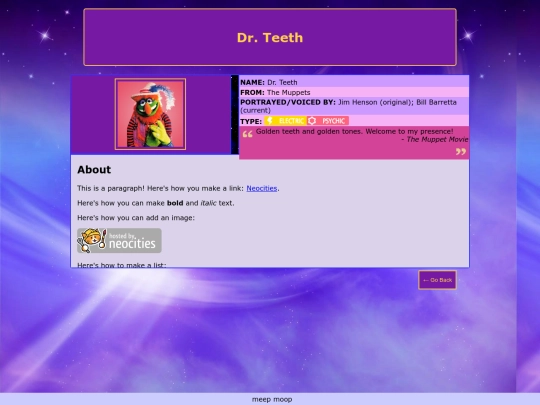Click the About heading

tap(94, 169)
